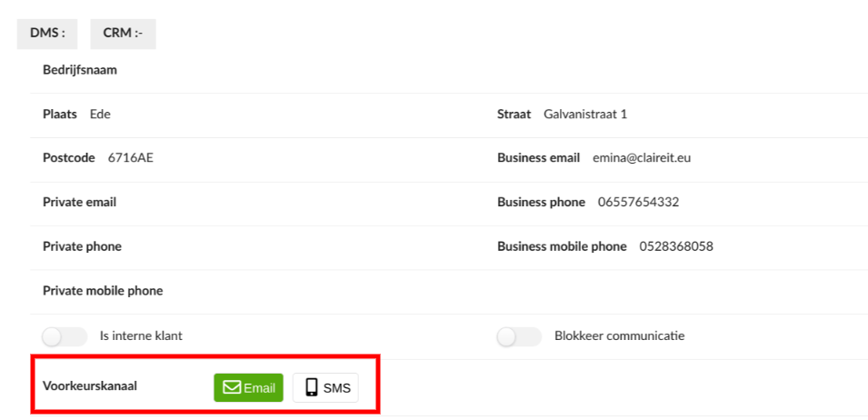Click the Private email field label
Image resolution: width=868 pixels, height=420 pixels.
[x=79, y=202]
